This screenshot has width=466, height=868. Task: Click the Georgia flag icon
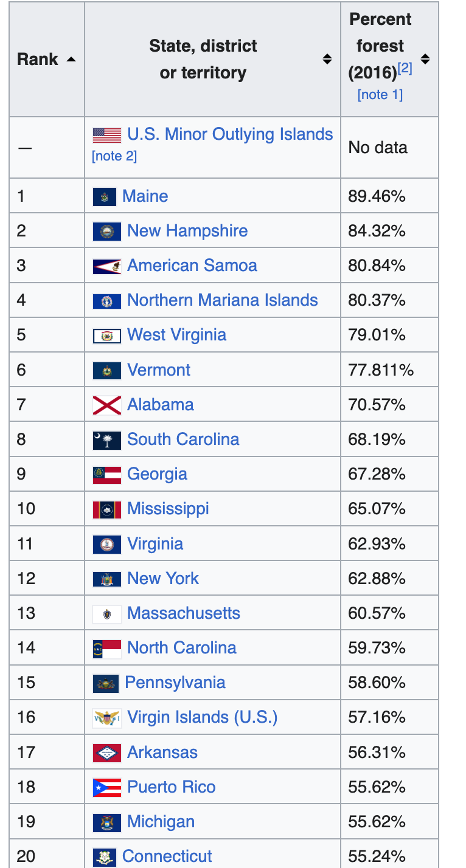(x=106, y=474)
